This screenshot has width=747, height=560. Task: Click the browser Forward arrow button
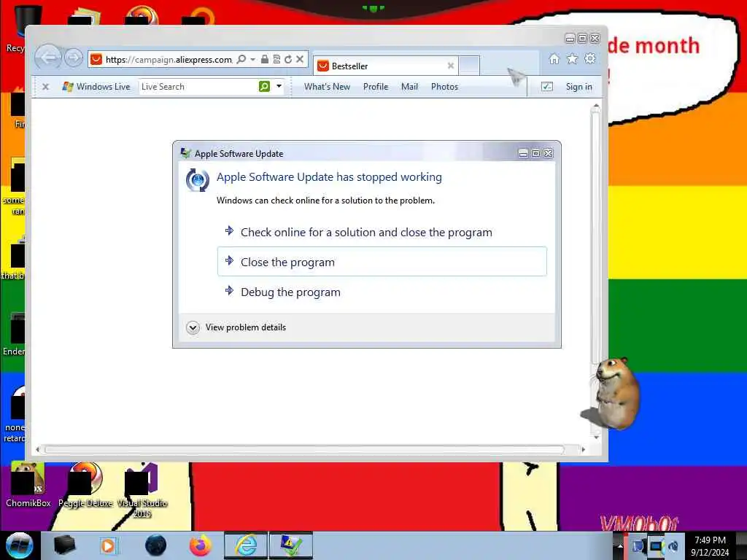[x=74, y=58]
